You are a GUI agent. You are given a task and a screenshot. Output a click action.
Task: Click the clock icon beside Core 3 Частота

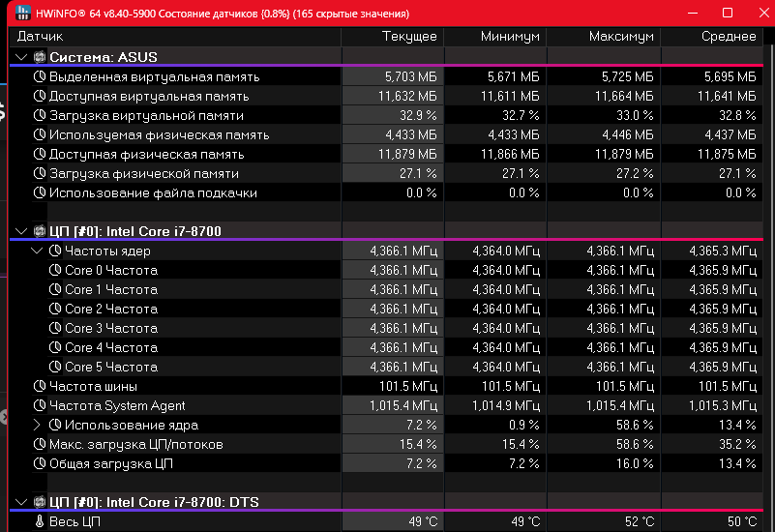(x=56, y=328)
